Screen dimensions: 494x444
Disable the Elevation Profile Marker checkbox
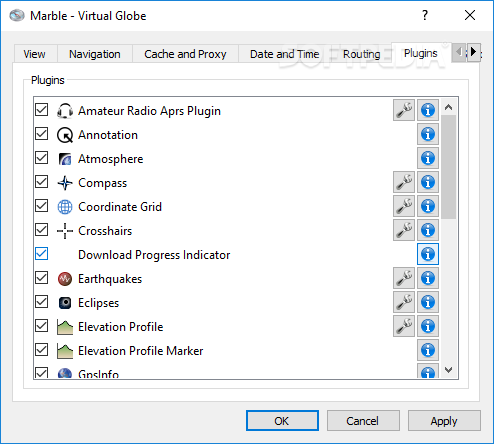coord(42,350)
